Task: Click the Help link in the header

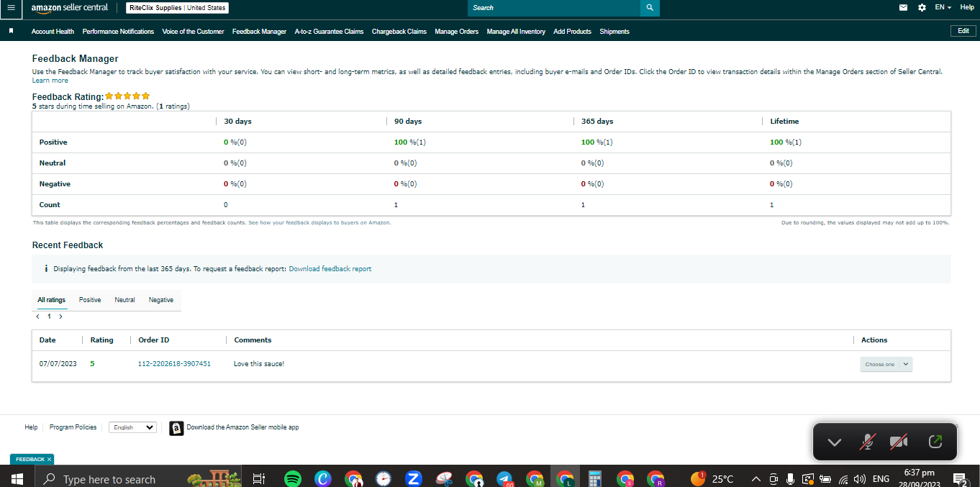Action: pos(967,7)
